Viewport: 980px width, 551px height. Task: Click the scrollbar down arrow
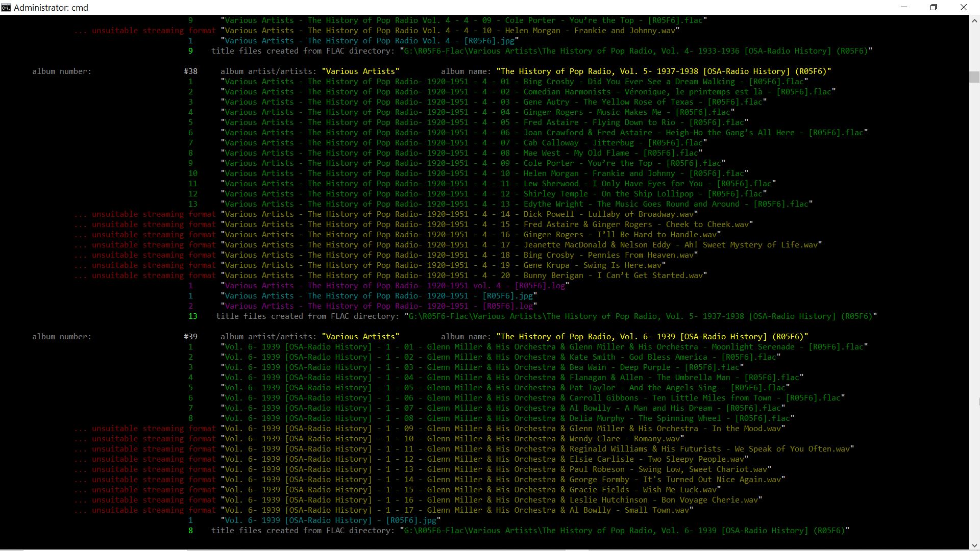coord(974,545)
